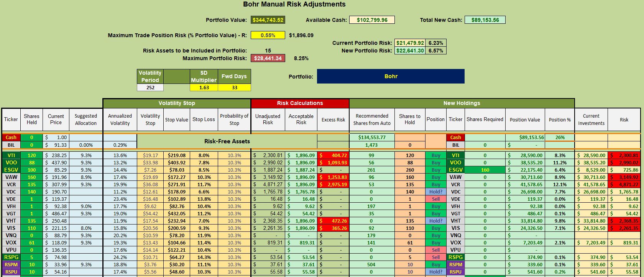The image size is (644, 277).
Task: Select the Total New Cash value $89,153.56
Action: 485,20
